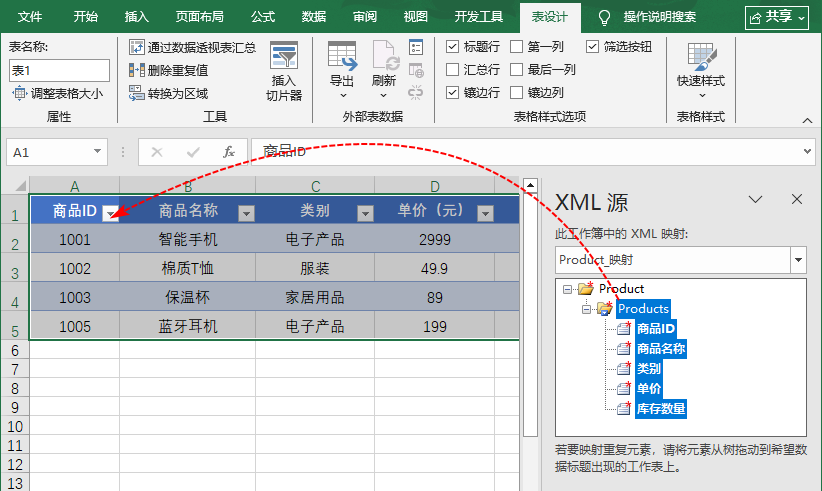The image size is (822, 491).
Task: Insert a slicer with 插入切片器
Action: pos(284,71)
